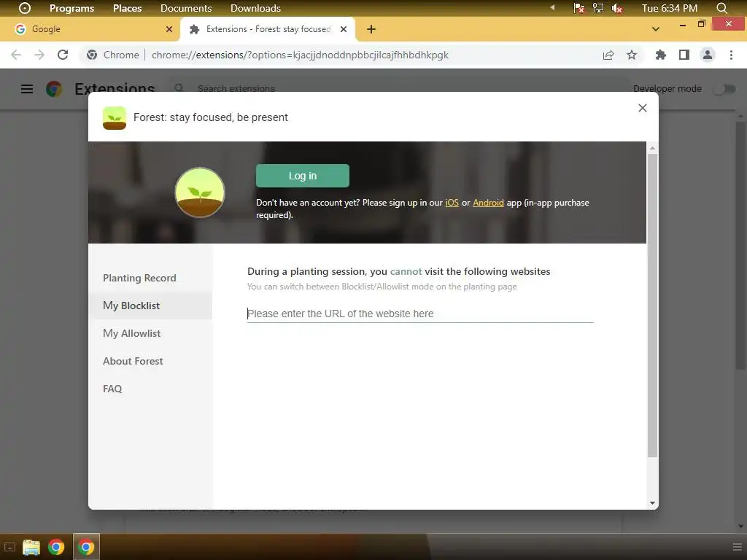Viewport: 747px width, 560px height.
Task: Close the Google tab
Action: point(169,29)
